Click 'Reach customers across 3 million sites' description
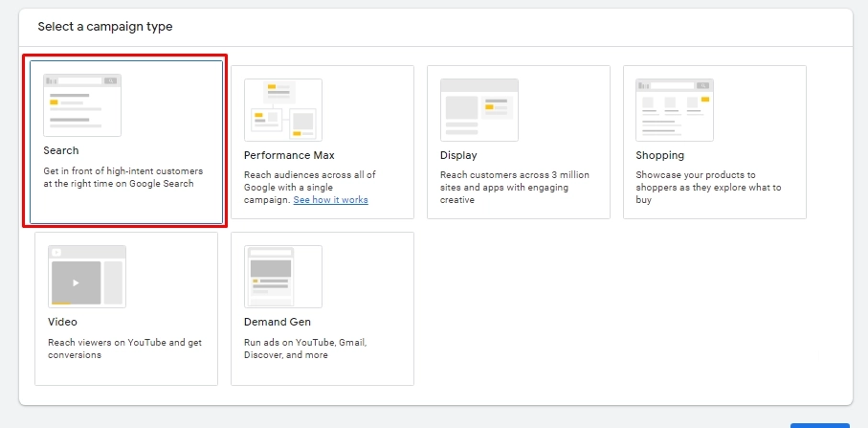The height and width of the screenshot is (428, 868). pyautogui.click(x=515, y=187)
